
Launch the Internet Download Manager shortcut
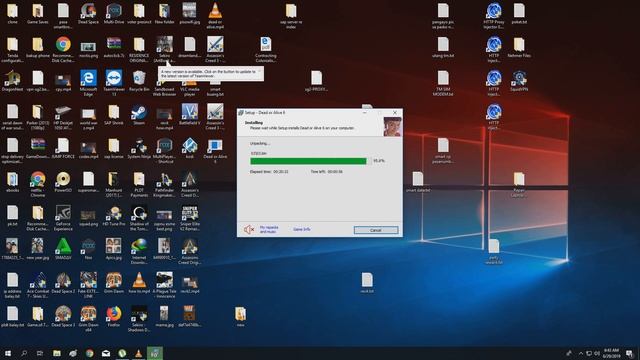point(139,252)
